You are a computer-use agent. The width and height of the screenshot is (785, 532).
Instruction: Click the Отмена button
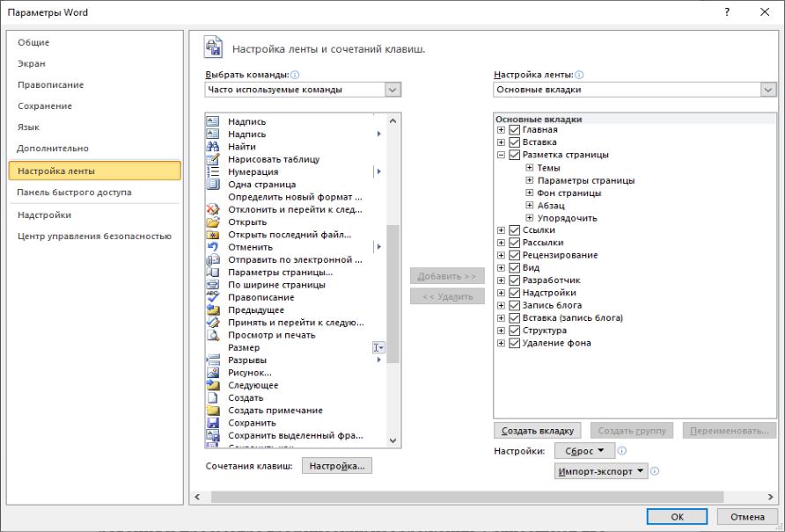747,516
